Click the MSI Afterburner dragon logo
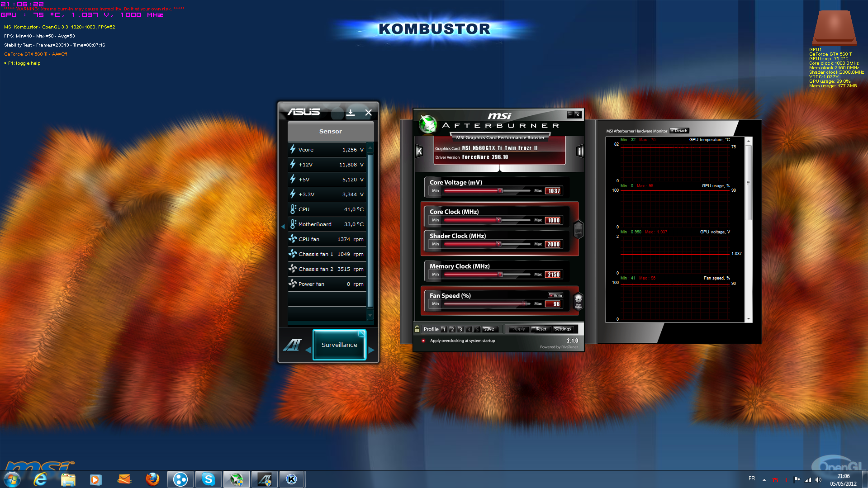 (427, 124)
